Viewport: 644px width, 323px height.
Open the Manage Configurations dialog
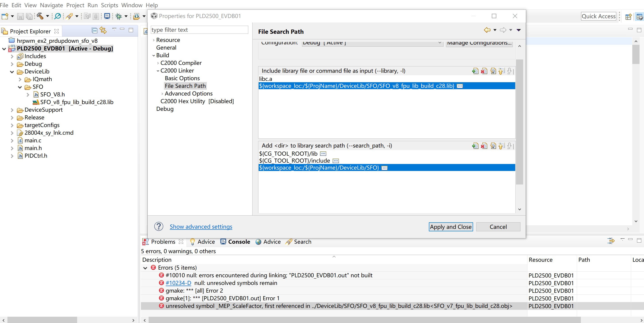point(479,42)
